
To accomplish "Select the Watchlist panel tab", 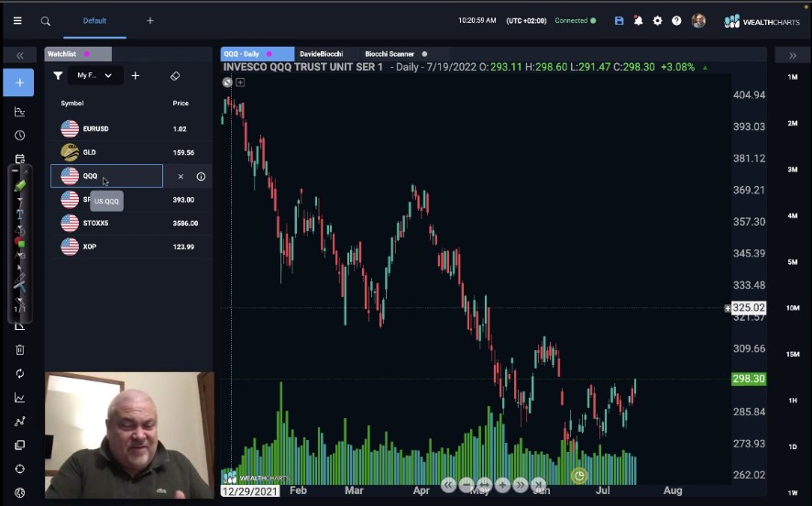I will tap(78, 54).
